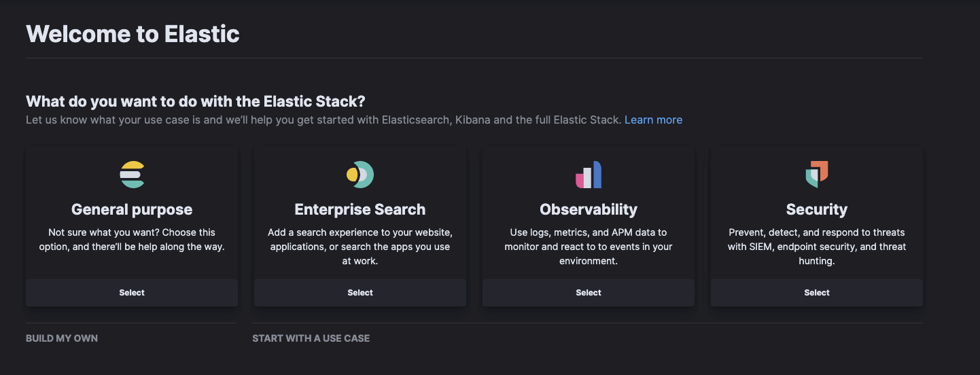
Task: Click the General purpose Elastic logo icon
Action: (132, 175)
